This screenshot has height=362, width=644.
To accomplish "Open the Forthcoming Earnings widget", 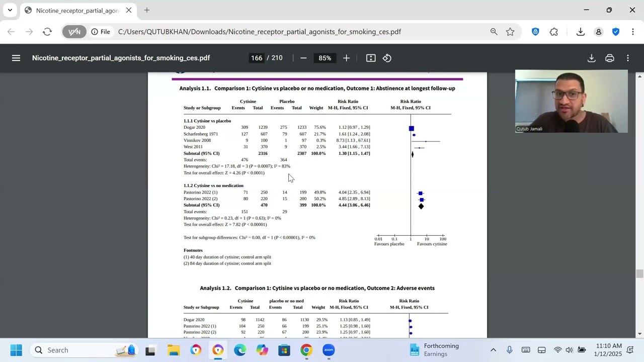I will 434,350.
